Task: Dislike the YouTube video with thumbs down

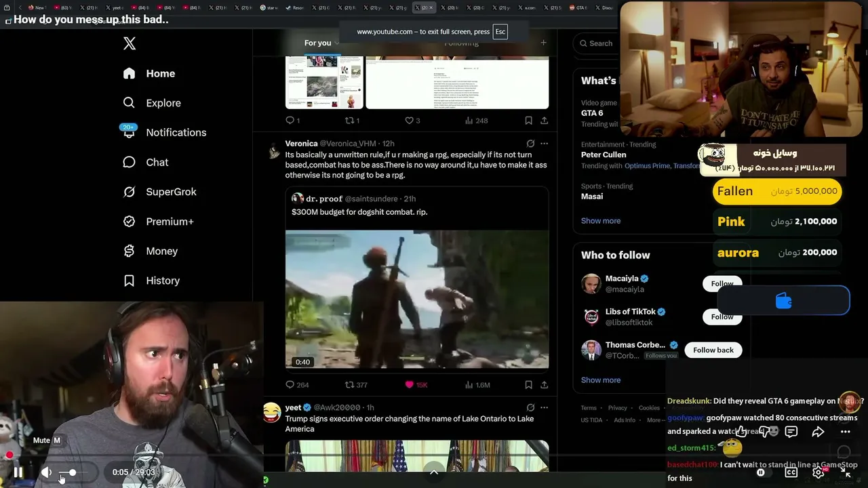Action: 764,432
